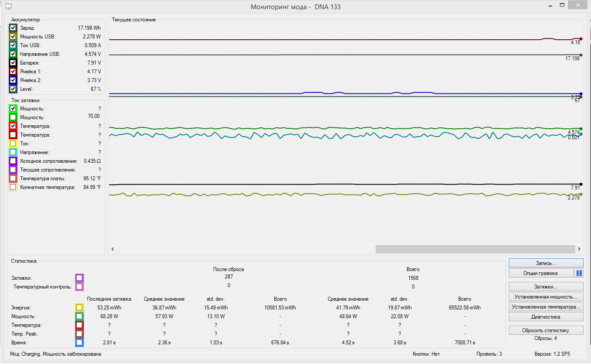This screenshot has height=364, width=591.
Task: Open Установленная мощность… settings
Action: [546, 297]
